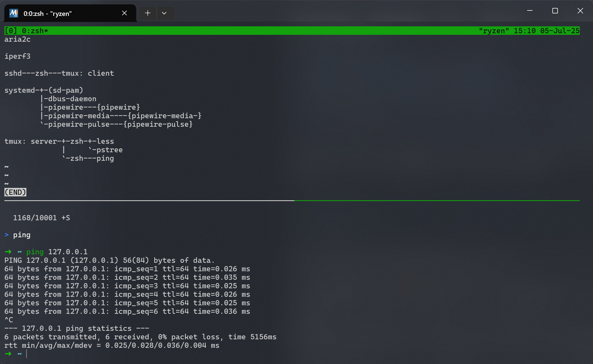The image size is (593, 364).
Task: Click the '1168/10001 +S' counter line
Action: click(41, 218)
